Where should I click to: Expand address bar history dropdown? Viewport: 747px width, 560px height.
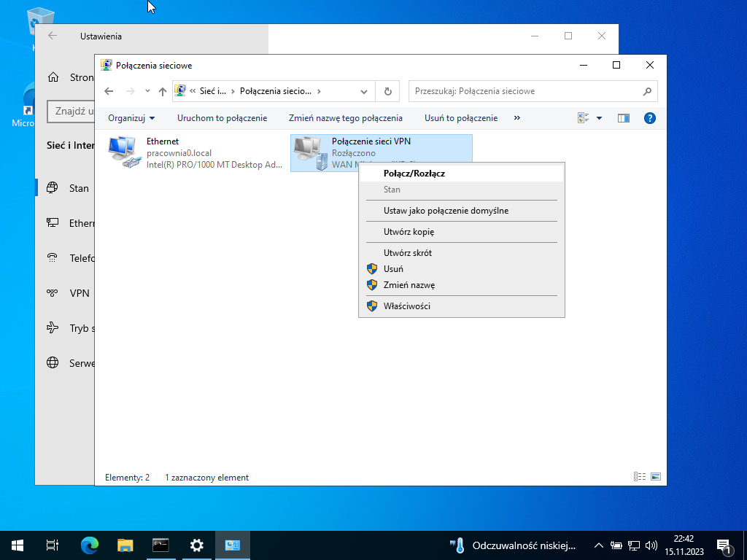pos(364,91)
